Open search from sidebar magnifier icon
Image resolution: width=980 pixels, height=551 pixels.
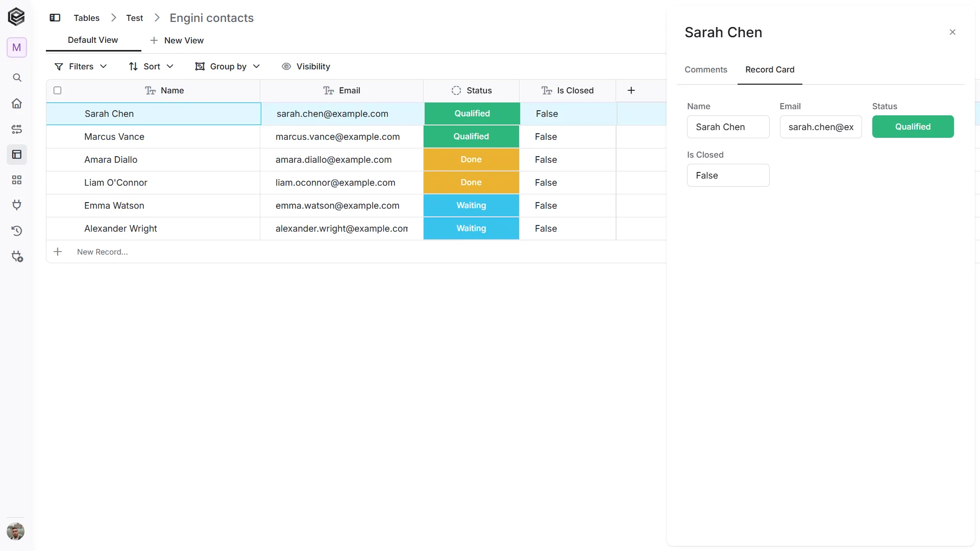pos(17,78)
